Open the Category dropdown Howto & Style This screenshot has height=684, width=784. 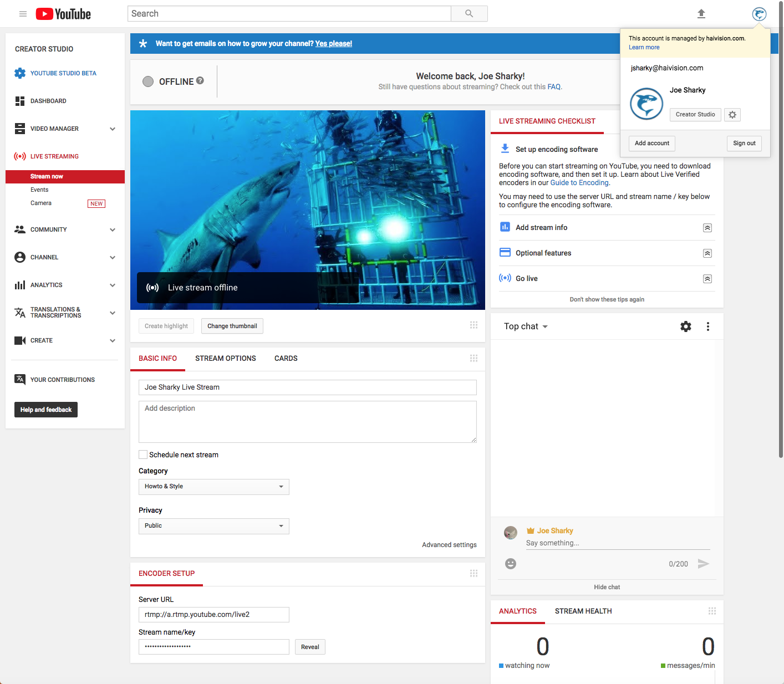click(213, 487)
